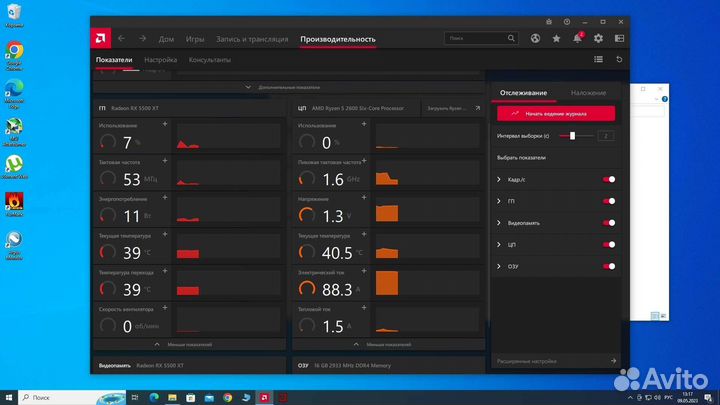Screen dimensions: 720x405
Task: Switch to Консультанты sub-tab
Action: point(210,60)
